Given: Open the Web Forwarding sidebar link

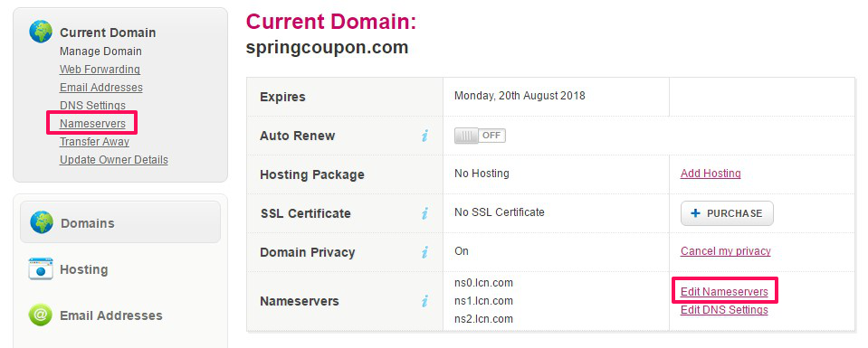Looking at the screenshot, I should click(x=100, y=70).
